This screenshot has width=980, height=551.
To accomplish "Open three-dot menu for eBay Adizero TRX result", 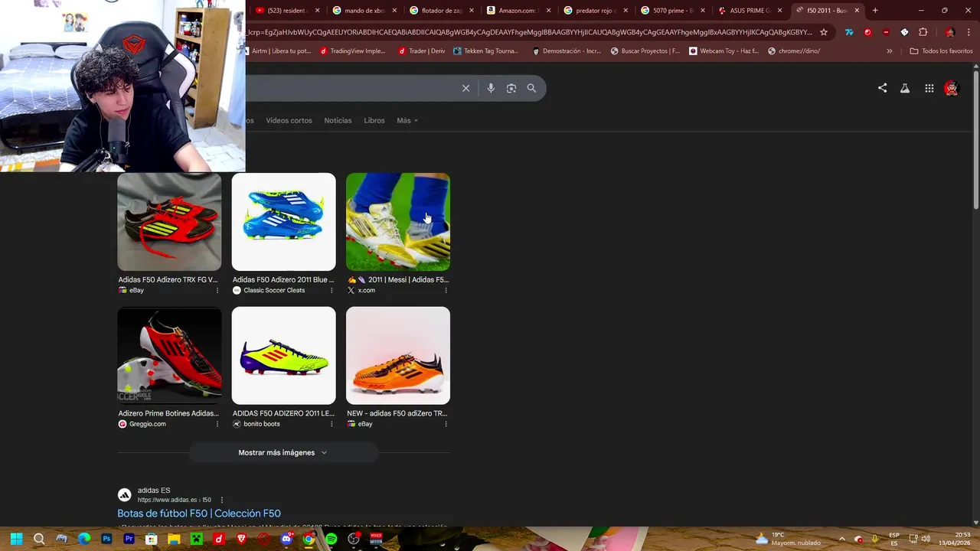I will [x=217, y=290].
